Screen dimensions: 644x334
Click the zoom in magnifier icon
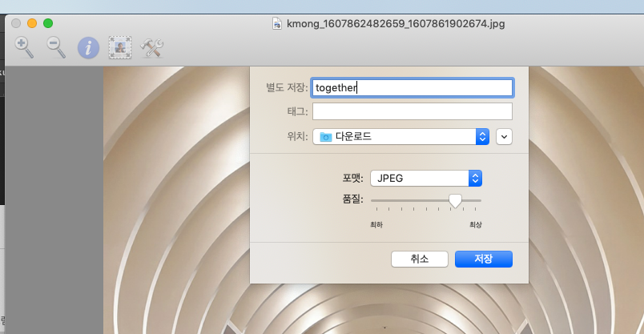(x=24, y=47)
